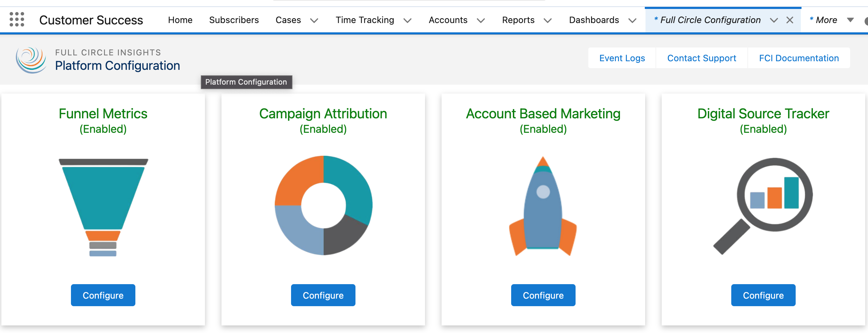Image resolution: width=868 pixels, height=333 pixels.
Task: Configure Account Based Marketing
Action: click(x=543, y=295)
